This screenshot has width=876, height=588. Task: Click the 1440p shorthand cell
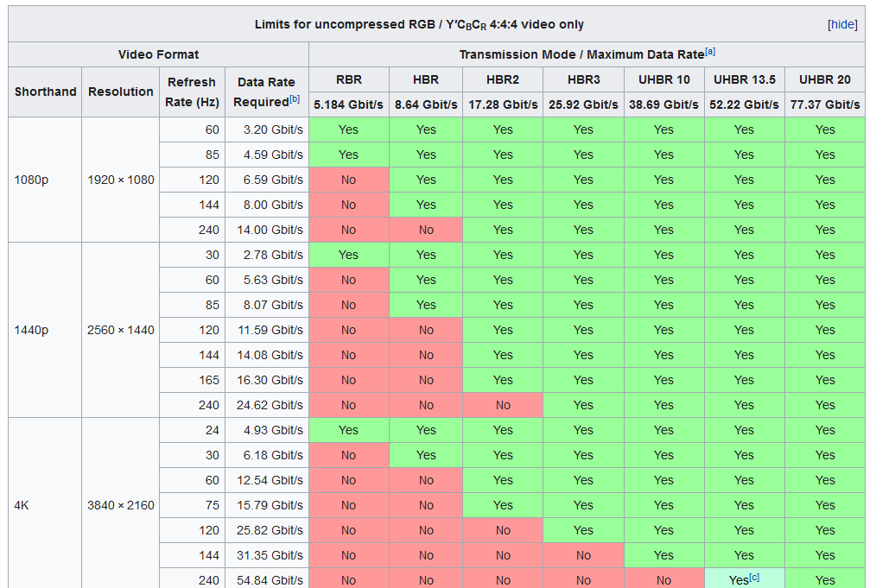[x=45, y=330]
